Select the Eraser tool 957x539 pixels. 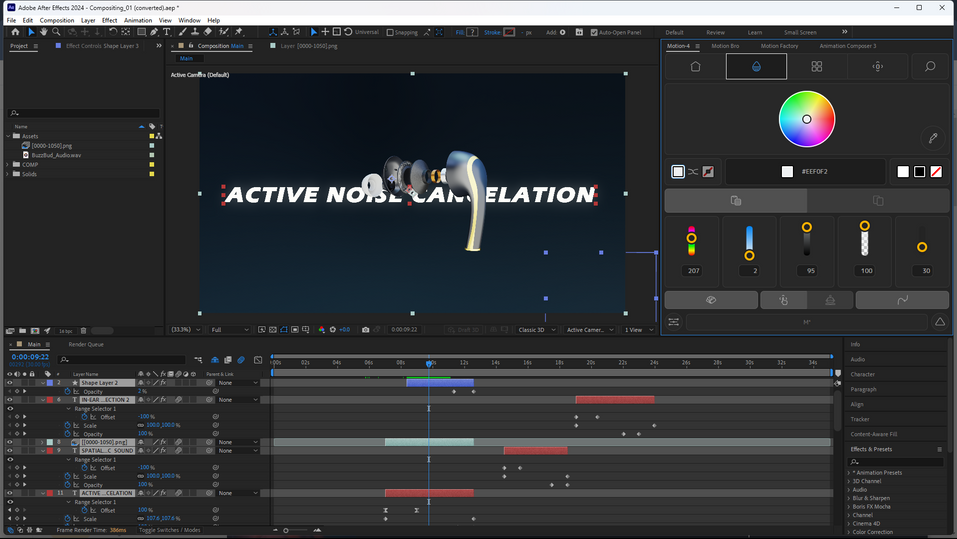tap(208, 32)
